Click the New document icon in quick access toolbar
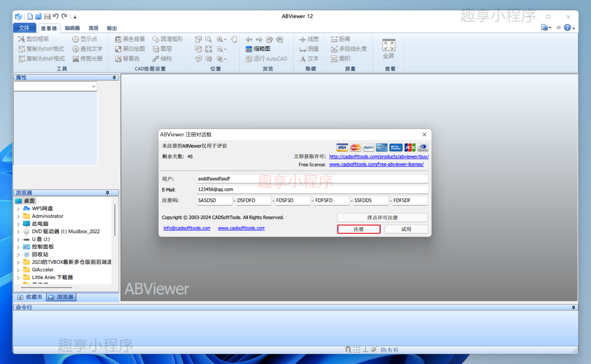The image size is (591, 364). (x=30, y=17)
